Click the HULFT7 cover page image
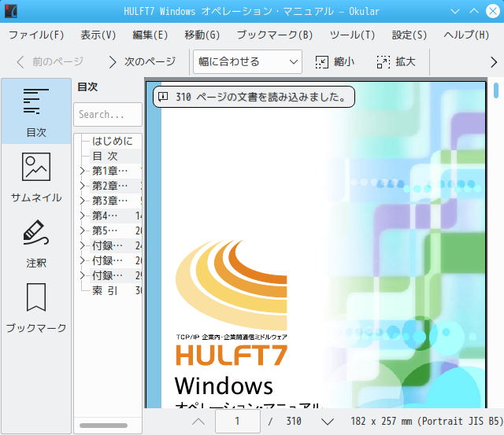 coord(316,245)
